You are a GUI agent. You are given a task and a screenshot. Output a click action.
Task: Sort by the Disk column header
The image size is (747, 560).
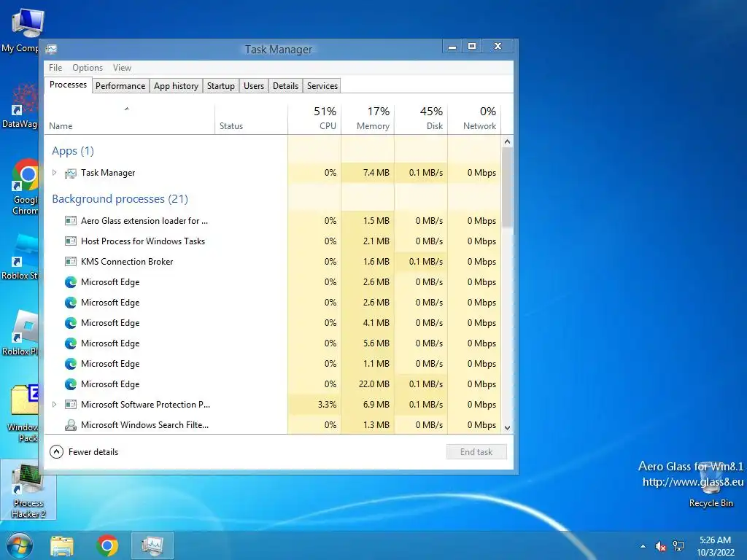[421, 118]
